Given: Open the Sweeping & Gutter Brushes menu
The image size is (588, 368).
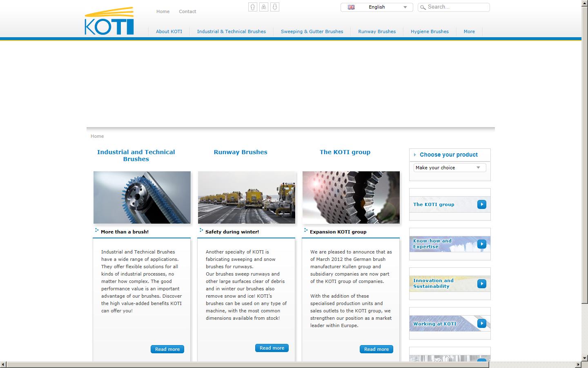Looking at the screenshot, I should click(x=312, y=31).
